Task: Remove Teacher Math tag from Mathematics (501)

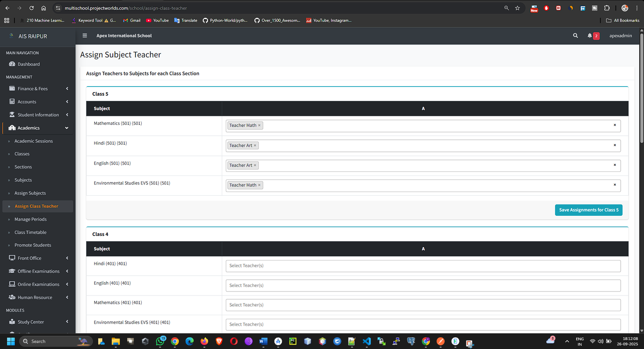Action: (x=259, y=126)
